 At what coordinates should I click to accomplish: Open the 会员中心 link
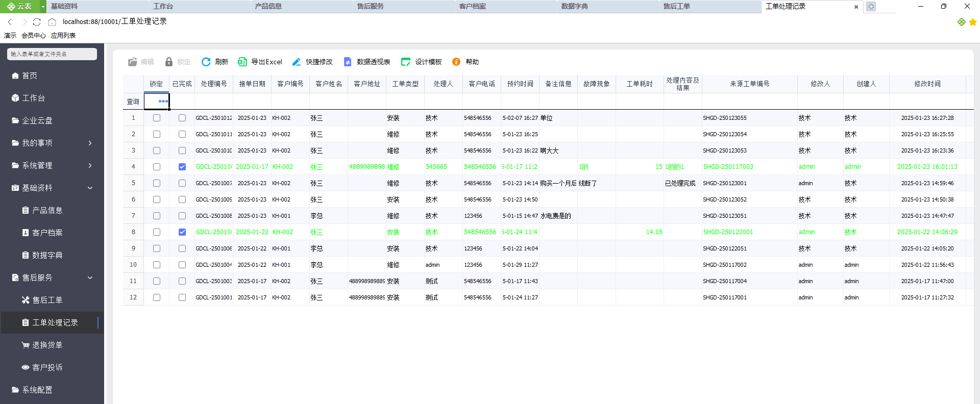point(34,35)
